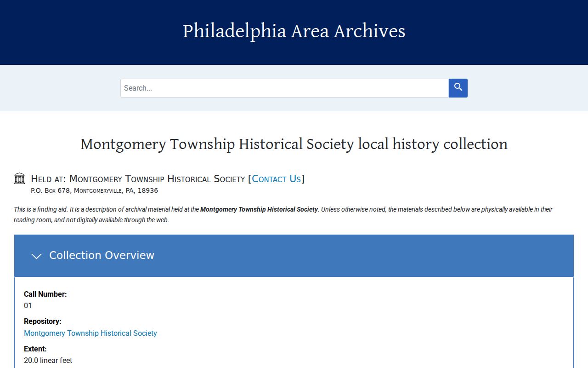Click the repository building icon
The width and height of the screenshot is (588, 368).
pyautogui.click(x=19, y=178)
